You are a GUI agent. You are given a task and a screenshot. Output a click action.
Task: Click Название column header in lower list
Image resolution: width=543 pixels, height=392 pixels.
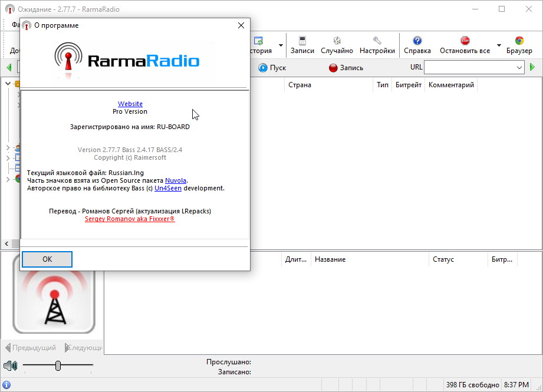pyautogui.click(x=370, y=259)
